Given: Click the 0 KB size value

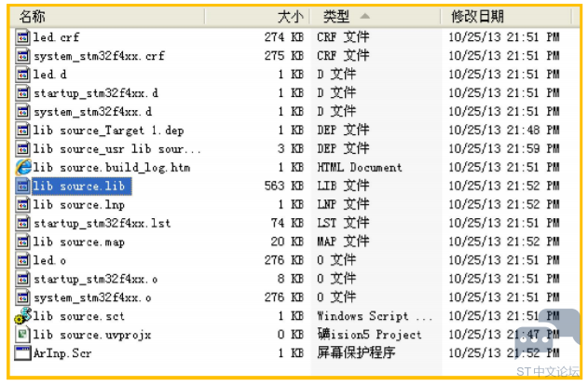Looking at the screenshot, I should (x=291, y=335).
